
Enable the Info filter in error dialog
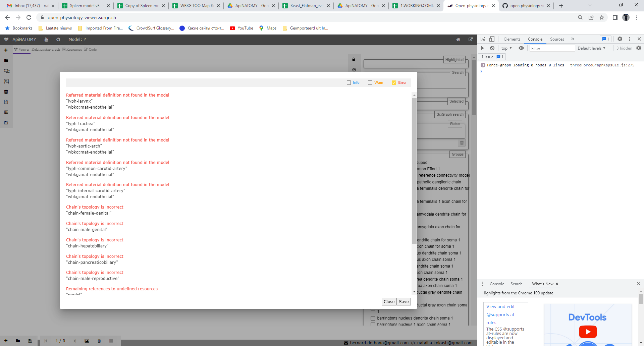pyautogui.click(x=349, y=82)
